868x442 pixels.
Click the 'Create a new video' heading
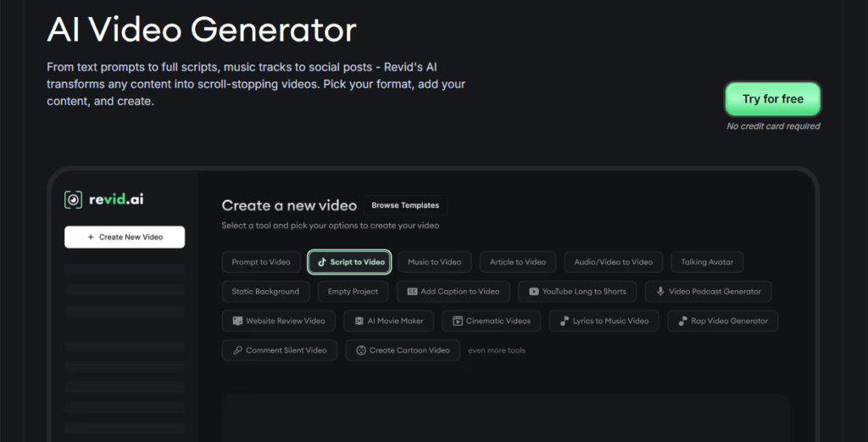click(x=289, y=205)
